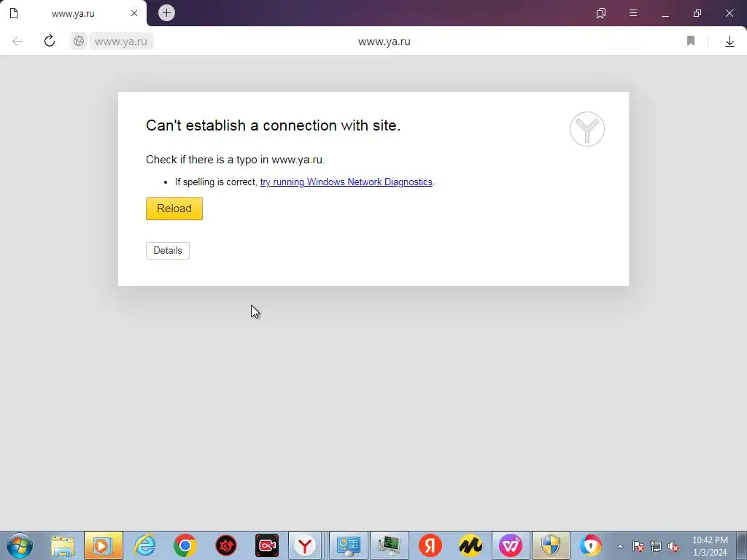The height and width of the screenshot is (560, 747).
Task: Open the Windows Start menu
Action: point(20,545)
